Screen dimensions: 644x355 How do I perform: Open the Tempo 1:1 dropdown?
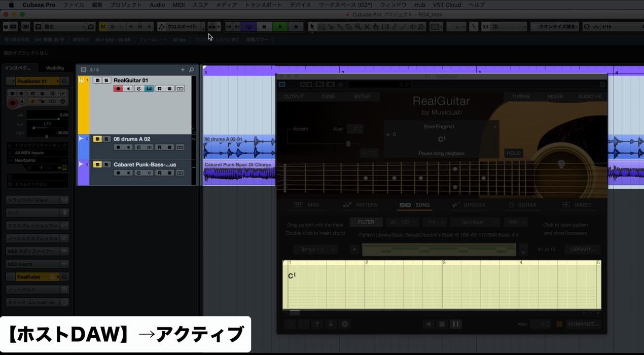coord(315,250)
